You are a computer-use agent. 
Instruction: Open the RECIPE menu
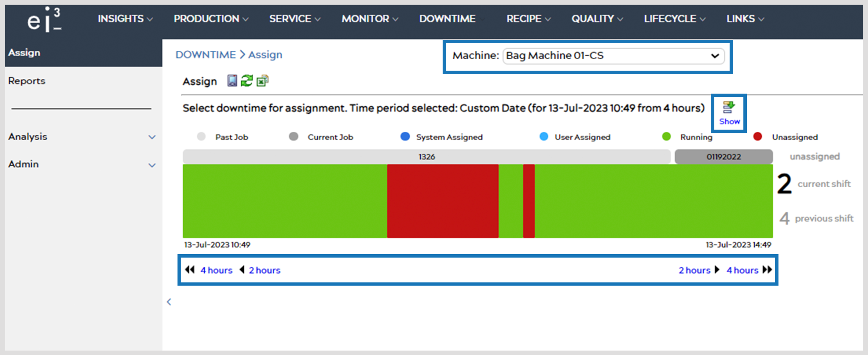[529, 19]
